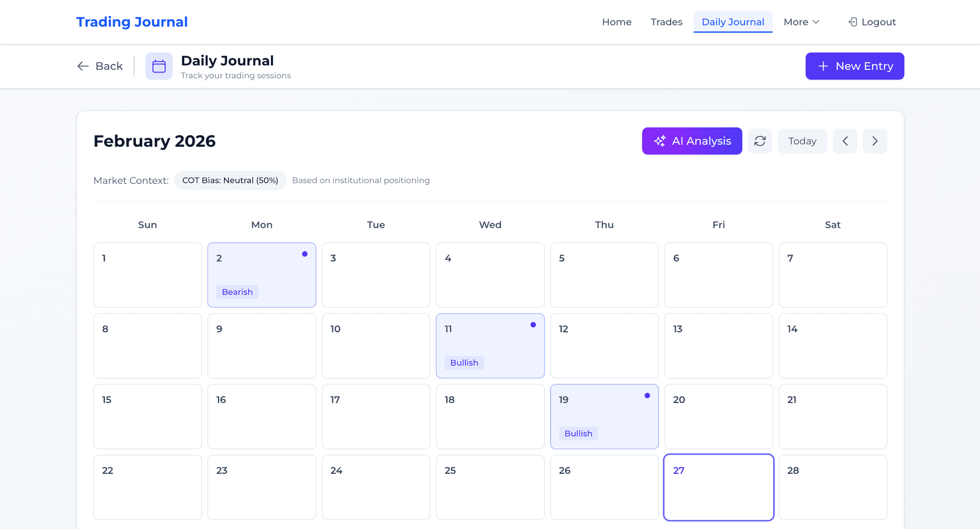
Task: Click the sparkle icon on AI Analysis button
Action: 660,141
